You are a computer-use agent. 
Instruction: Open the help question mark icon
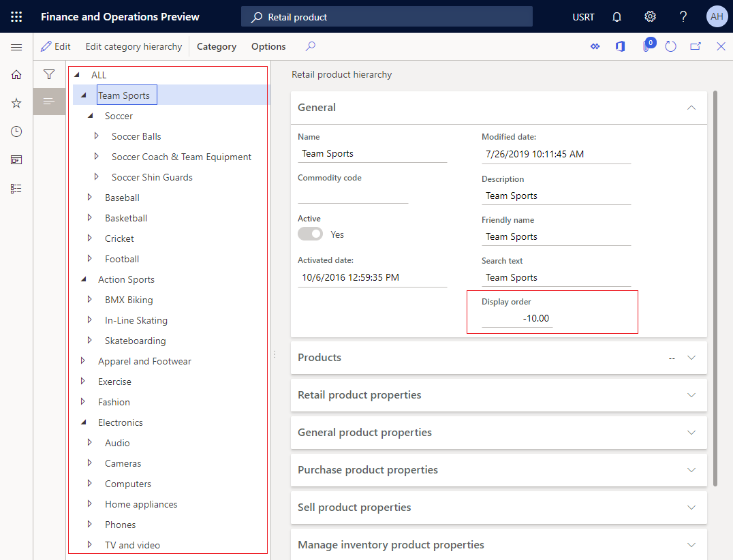[683, 17]
